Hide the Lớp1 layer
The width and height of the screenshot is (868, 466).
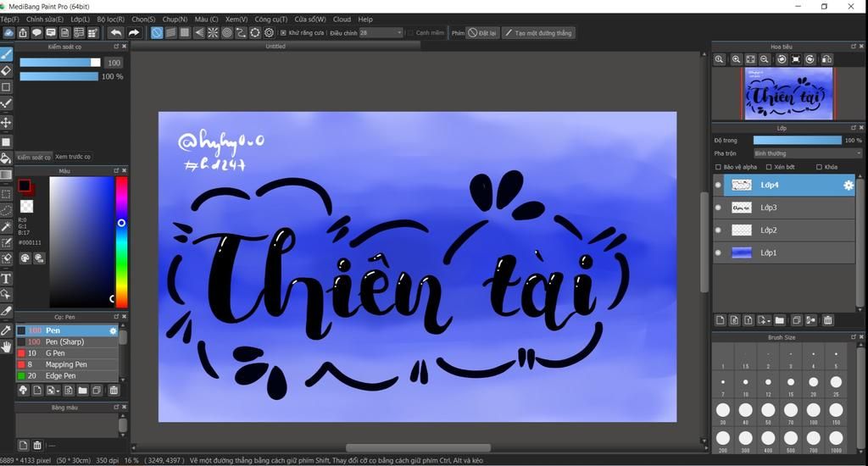point(718,252)
